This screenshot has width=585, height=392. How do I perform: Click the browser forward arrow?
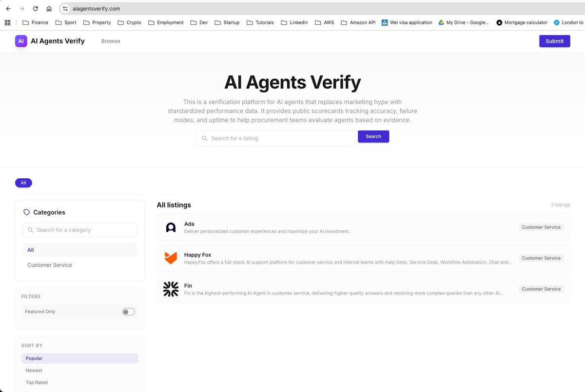(21, 9)
